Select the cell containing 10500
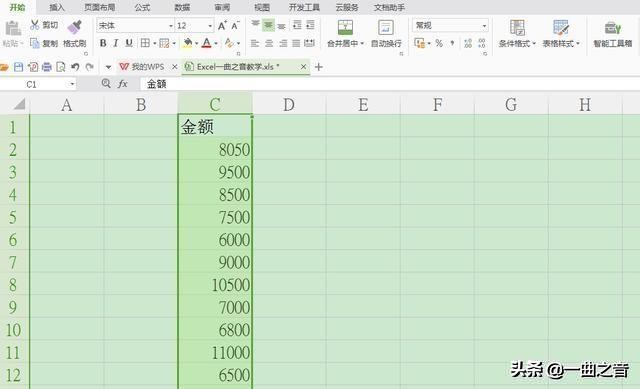Screen dimensions: 640x389 [x=215, y=285]
